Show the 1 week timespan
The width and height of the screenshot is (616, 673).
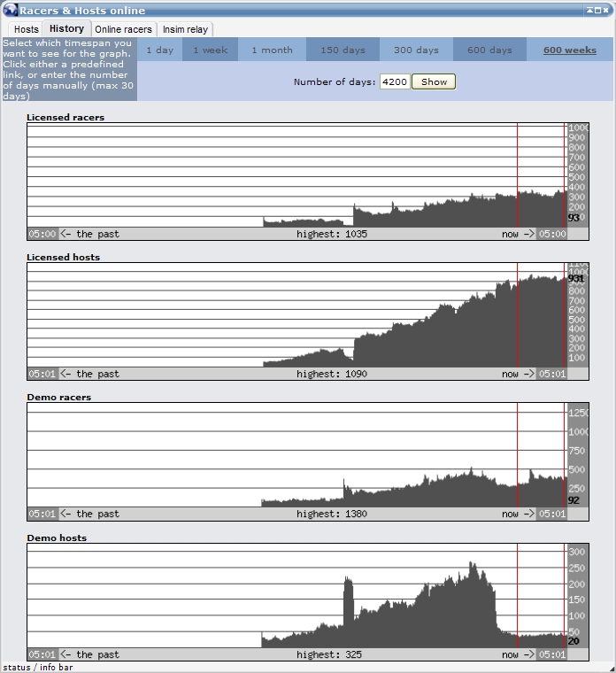click(210, 50)
